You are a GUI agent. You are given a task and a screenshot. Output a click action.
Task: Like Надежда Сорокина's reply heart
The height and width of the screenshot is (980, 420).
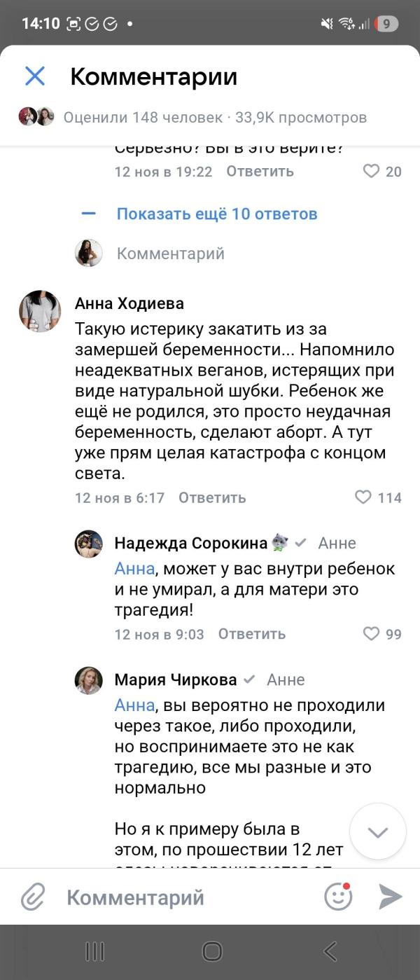point(371,634)
